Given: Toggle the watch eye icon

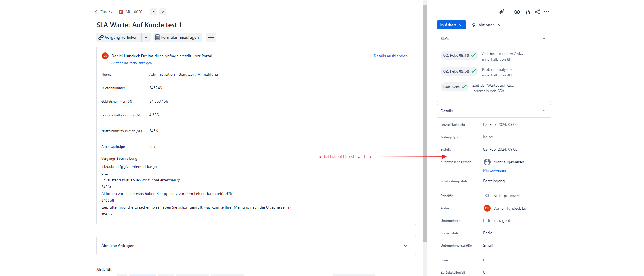Looking at the screenshot, I should [517, 12].
